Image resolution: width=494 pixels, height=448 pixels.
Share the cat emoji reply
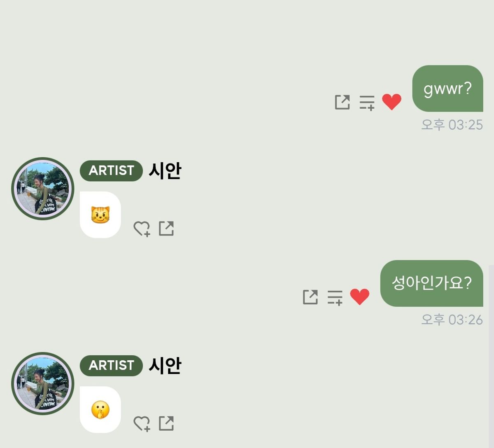[166, 229]
